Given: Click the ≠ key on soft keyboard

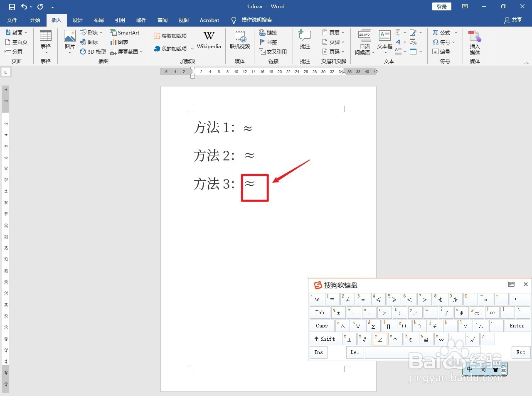Looking at the screenshot, I should 347,299.
